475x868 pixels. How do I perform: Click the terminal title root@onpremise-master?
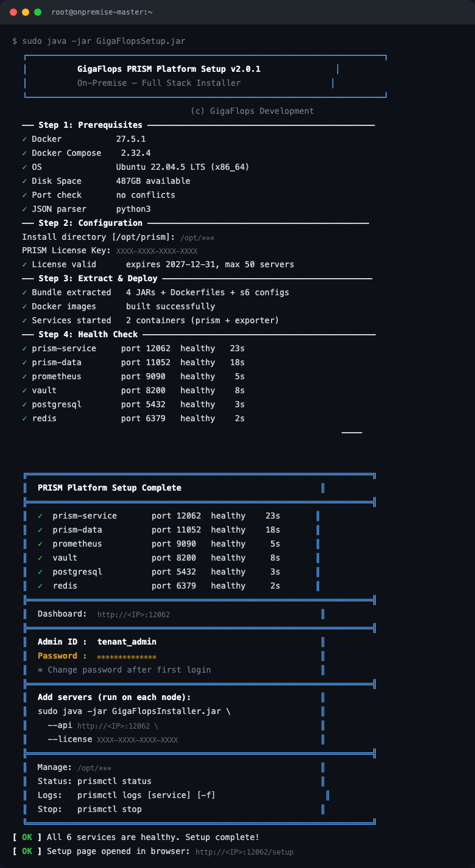(x=102, y=12)
